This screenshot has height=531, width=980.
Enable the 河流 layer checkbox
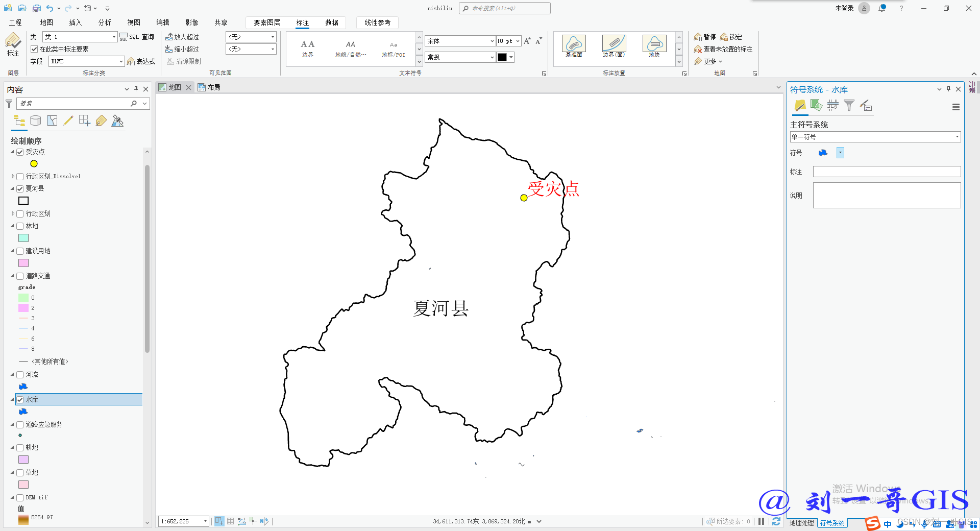tap(20, 375)
